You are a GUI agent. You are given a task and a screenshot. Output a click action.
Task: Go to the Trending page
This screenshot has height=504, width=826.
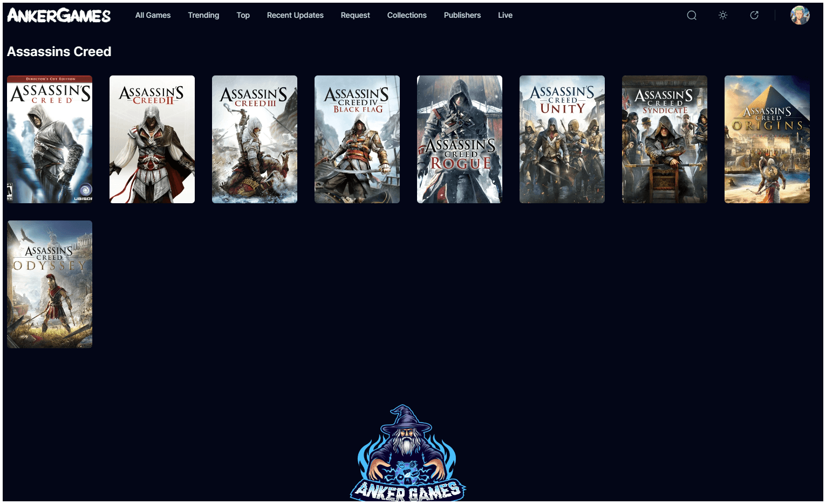[203, 15]
